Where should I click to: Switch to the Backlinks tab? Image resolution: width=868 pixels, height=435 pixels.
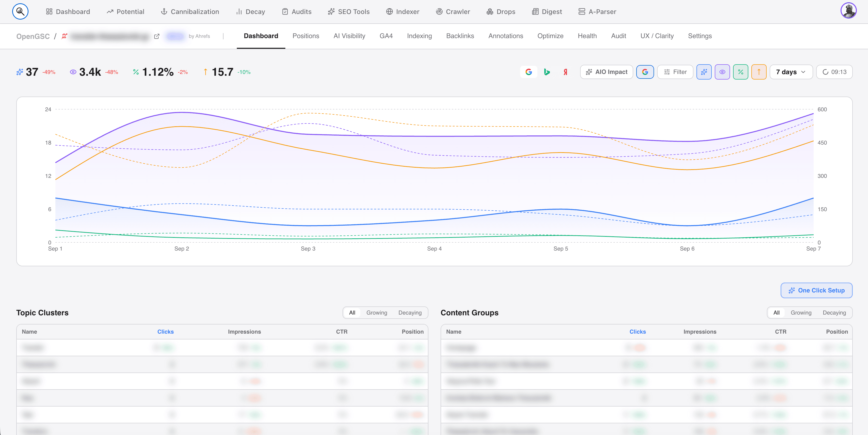[x=460, y=36]
